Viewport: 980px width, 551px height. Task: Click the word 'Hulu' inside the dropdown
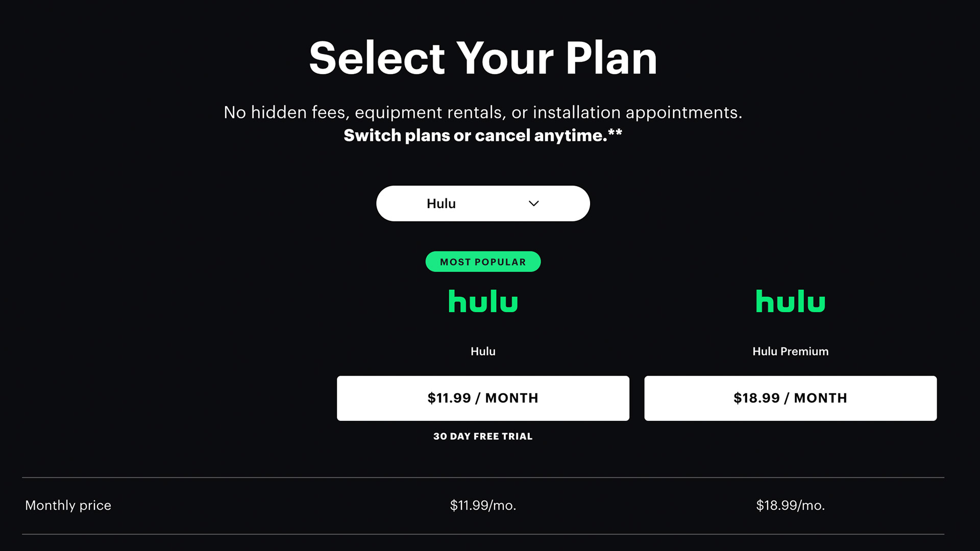pos(441,204)
